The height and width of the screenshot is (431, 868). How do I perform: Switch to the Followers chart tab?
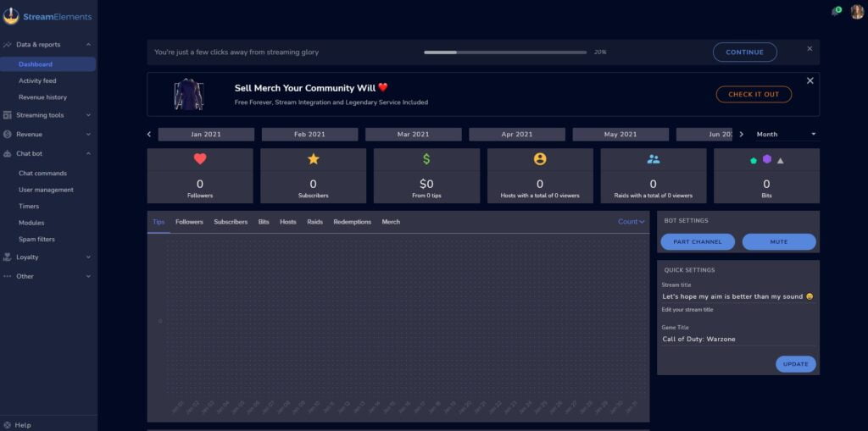[x=189, y=222]
